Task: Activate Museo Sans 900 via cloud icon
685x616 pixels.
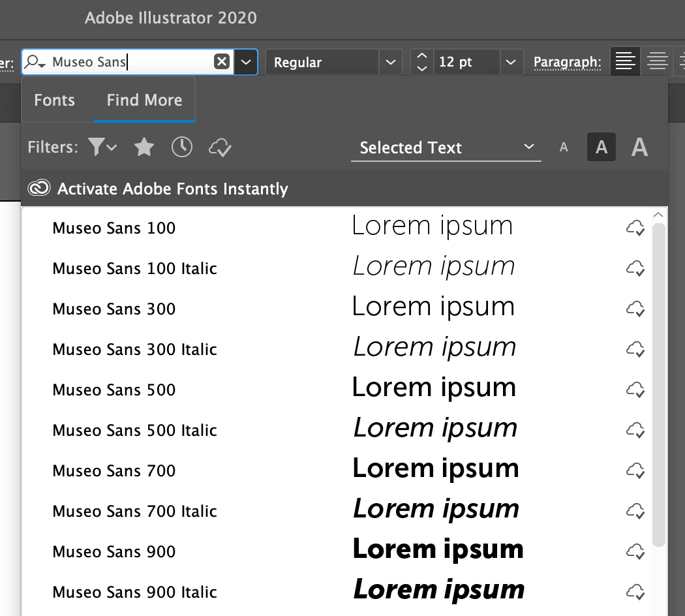Action: pos(635,552)
